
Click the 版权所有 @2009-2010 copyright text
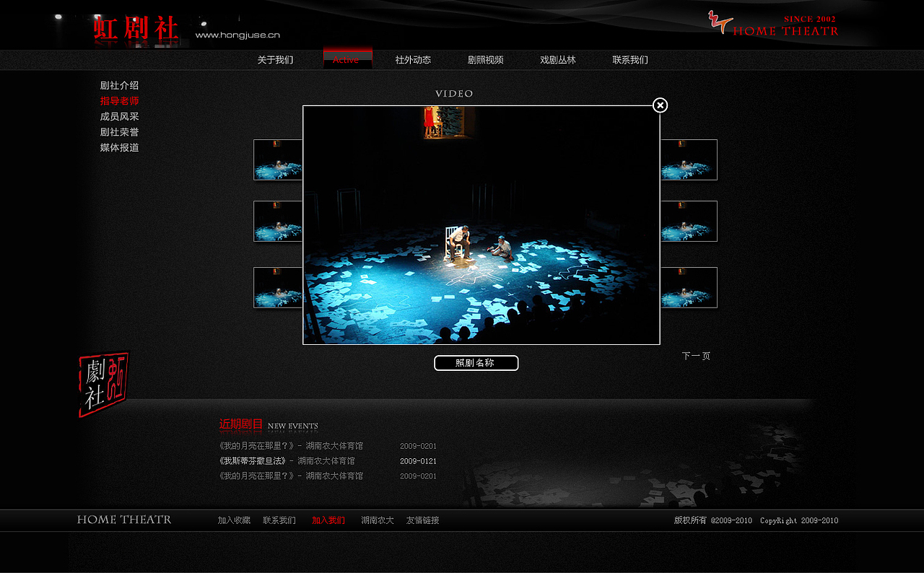click(x=757, y=520)
